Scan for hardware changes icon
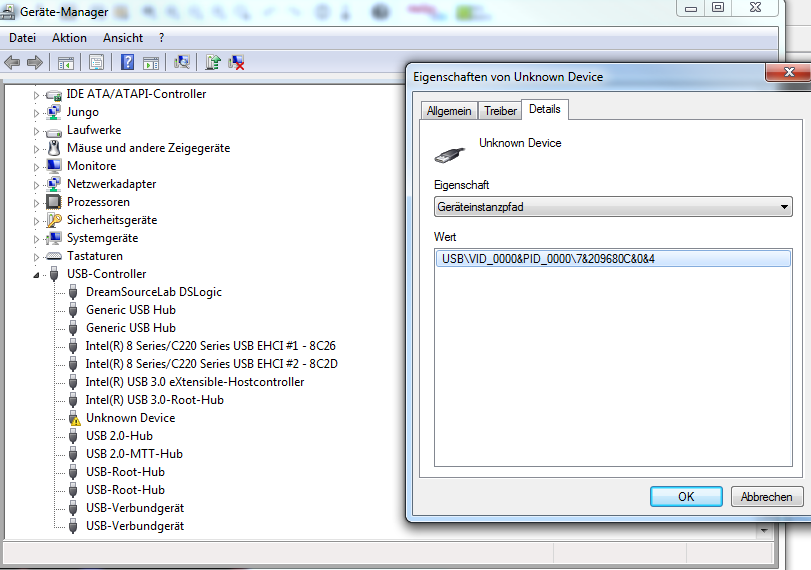 (182, 63)
